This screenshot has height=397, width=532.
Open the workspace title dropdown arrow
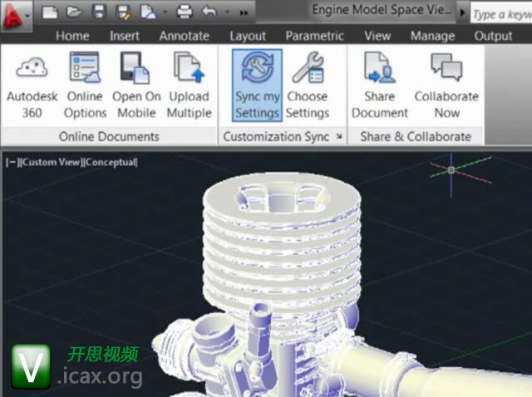(461, 12)
